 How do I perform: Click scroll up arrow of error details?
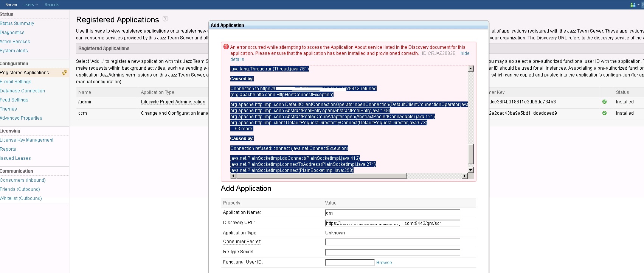click(471, 69)
